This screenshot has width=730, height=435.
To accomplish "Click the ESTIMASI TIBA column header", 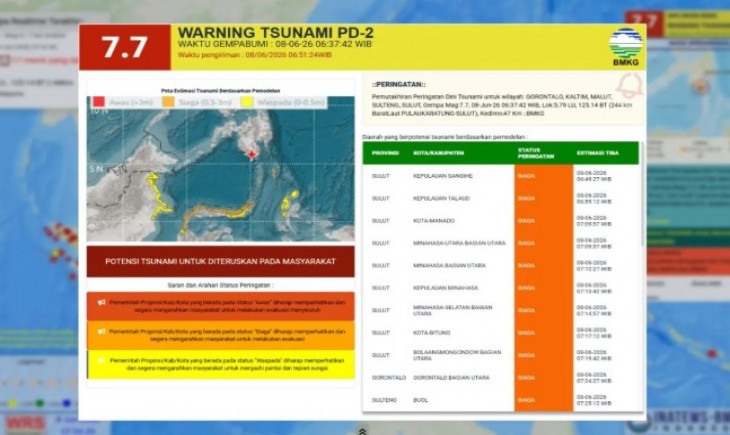I will coord(598,153).
